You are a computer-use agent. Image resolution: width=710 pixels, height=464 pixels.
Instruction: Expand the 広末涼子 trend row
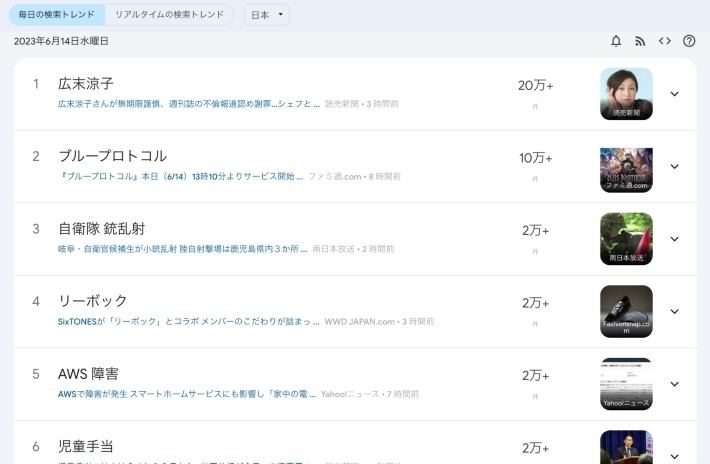coord(674,94)
